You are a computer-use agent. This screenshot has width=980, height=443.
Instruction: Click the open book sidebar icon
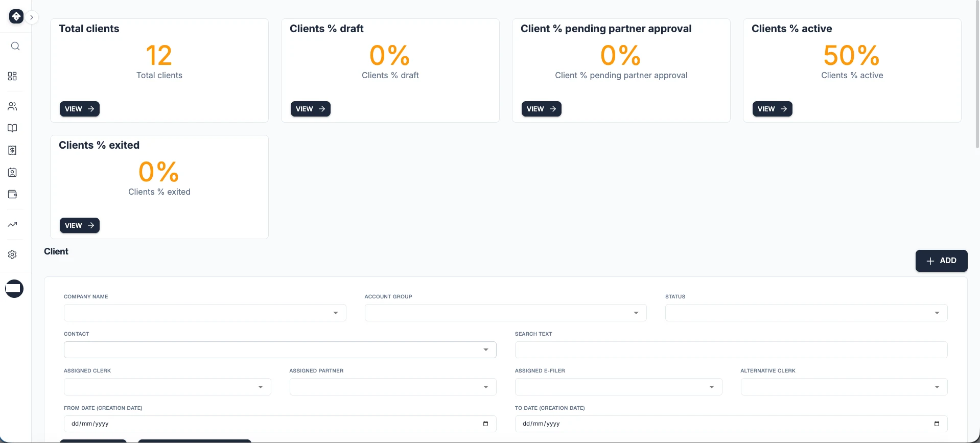[13, 128]
